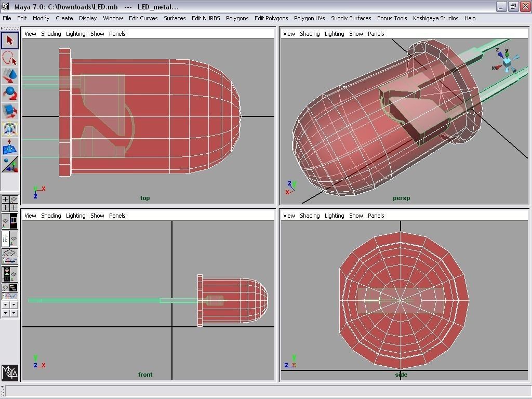Open Show menu of the persp viewport

(x=356, y=34)
